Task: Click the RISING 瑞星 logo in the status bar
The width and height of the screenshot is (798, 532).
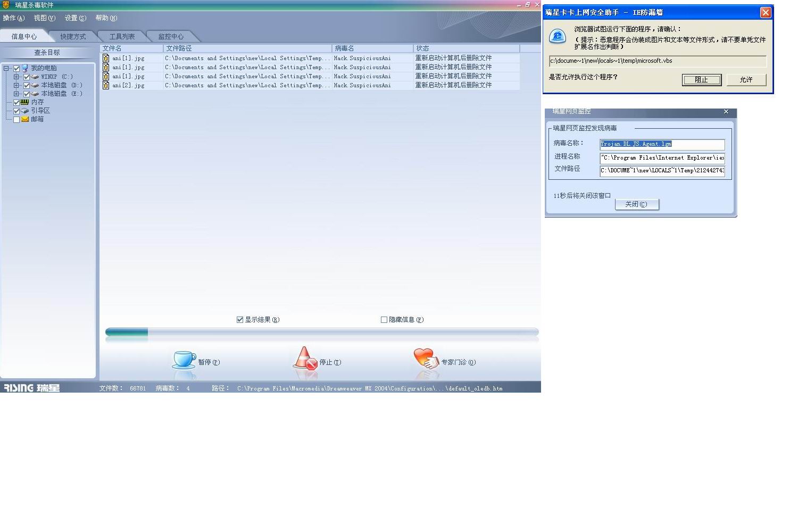Action: point(32,388)
